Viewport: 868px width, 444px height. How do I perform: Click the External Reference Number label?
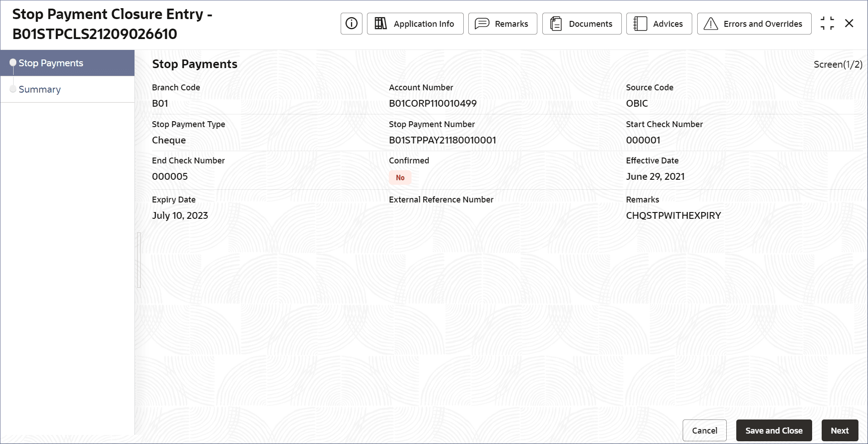pos(441,200)
